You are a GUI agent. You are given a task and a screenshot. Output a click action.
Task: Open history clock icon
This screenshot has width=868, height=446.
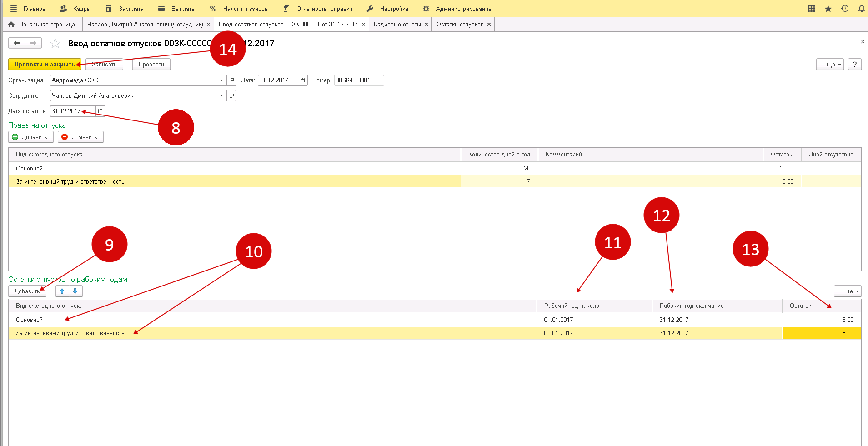[x=845, y=9]
